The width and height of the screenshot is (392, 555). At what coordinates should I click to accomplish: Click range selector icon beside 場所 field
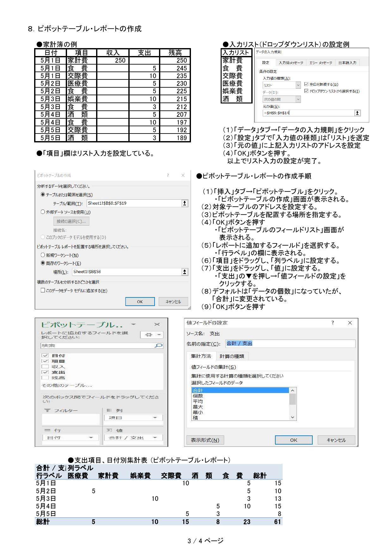pos(185,272)
